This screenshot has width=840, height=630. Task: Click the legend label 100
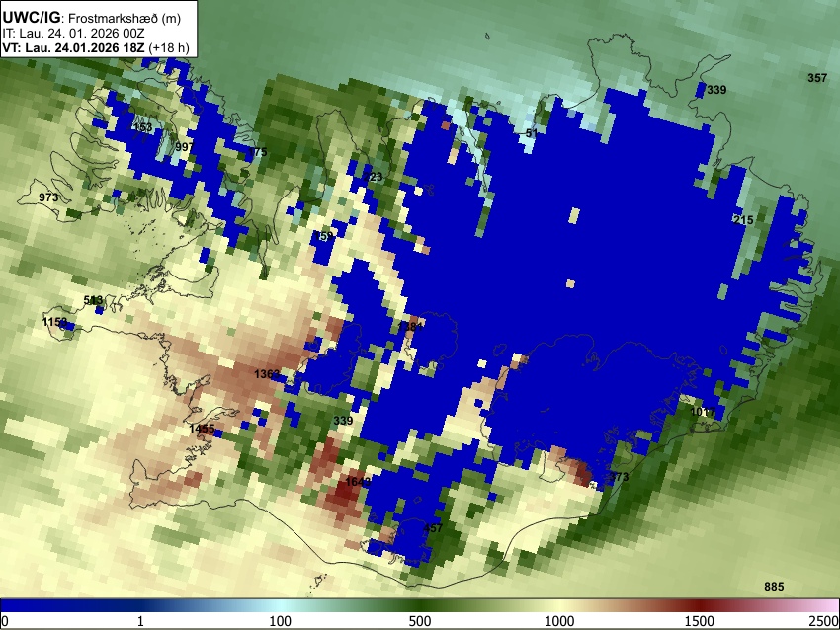(280, 621)
